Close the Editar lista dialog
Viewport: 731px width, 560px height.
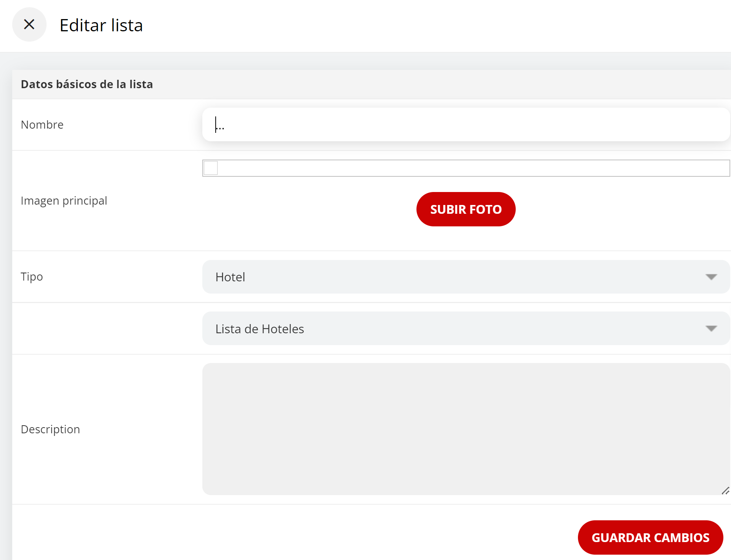(29, 24)
